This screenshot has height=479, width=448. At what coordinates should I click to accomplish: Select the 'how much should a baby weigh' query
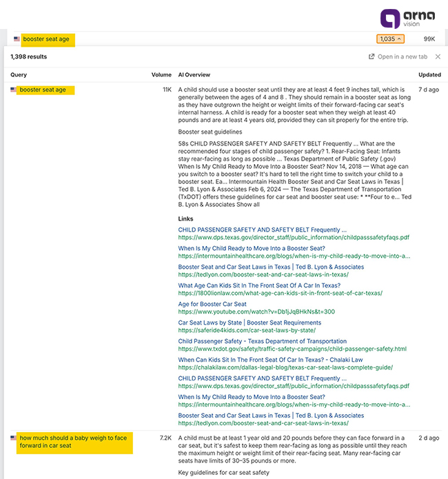tap(73, 442)
